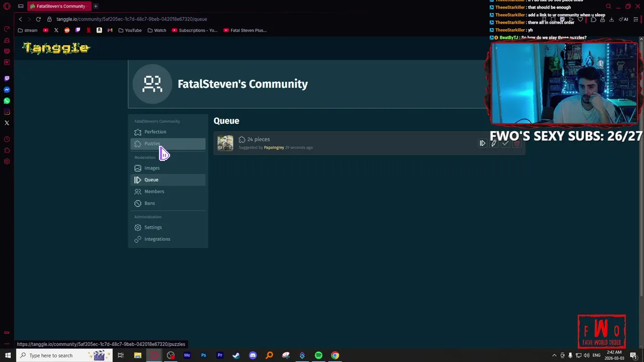
Task: Open the stream bookmarks folder
Action: coord(27,30)
